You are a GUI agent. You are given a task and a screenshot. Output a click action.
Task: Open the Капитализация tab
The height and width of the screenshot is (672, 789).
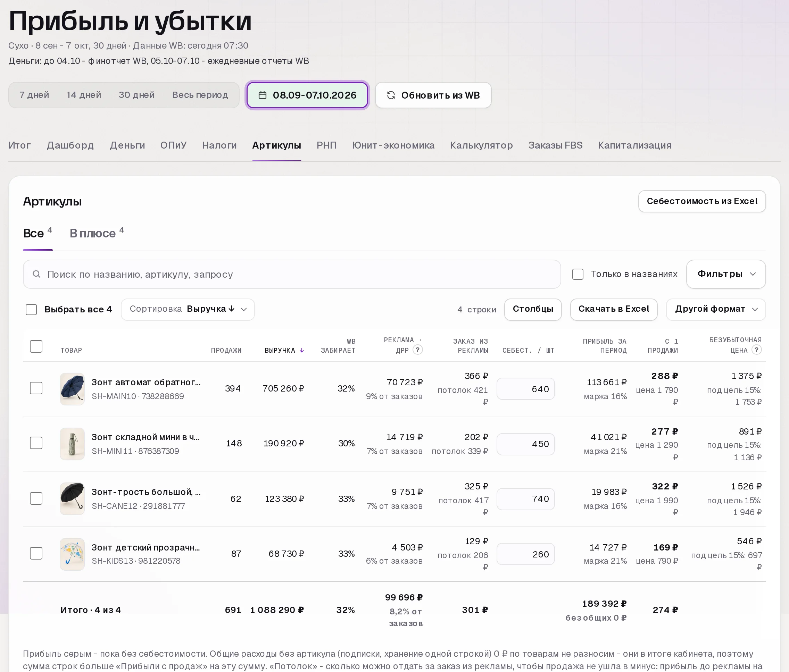pyautogui.click(x=634, y=145)
